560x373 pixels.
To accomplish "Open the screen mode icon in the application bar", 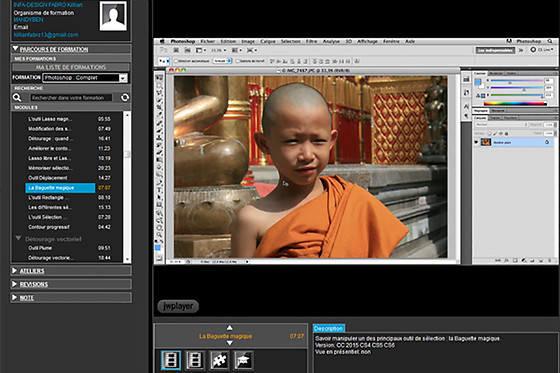I will (x=251, y=50).
